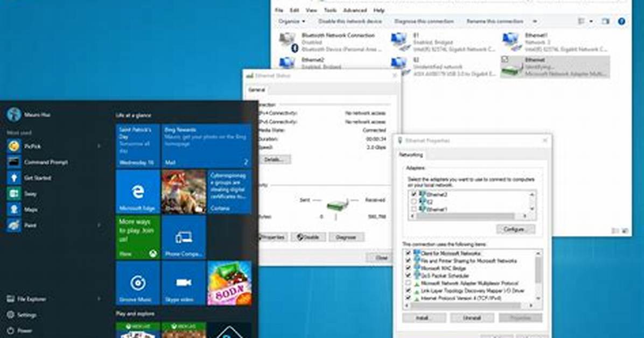Open the View menu
This screenshot has height=338, width=644.
(x=311, y=10)
